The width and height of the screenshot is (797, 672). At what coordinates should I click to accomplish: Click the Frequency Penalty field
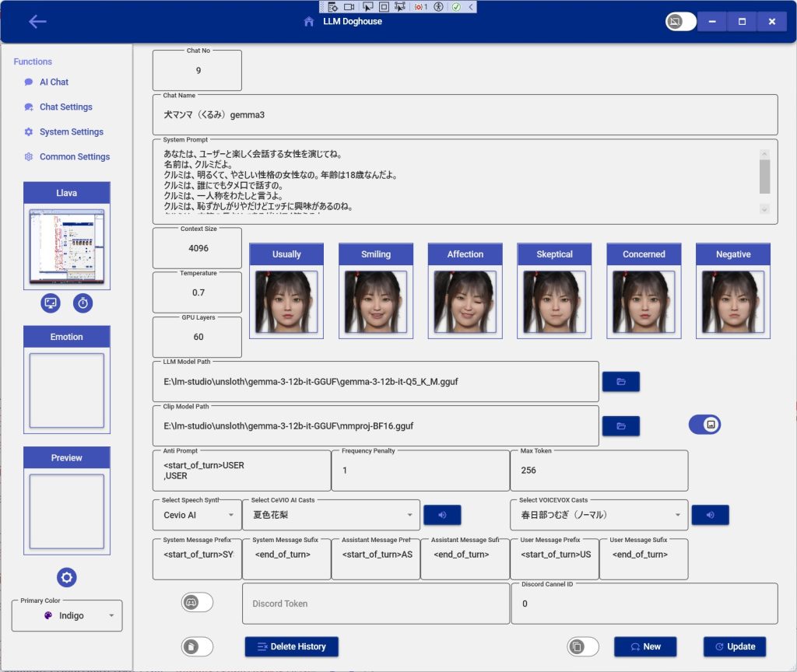(x=420, y=471)
